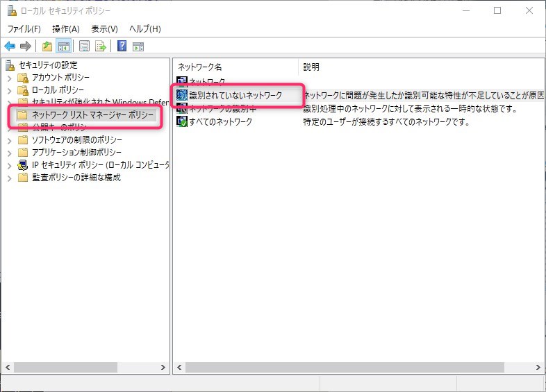This screenshot has height=392, width=546.
Task: Click アプリケーション制御ポリシー folder icon
Action: 23,153
